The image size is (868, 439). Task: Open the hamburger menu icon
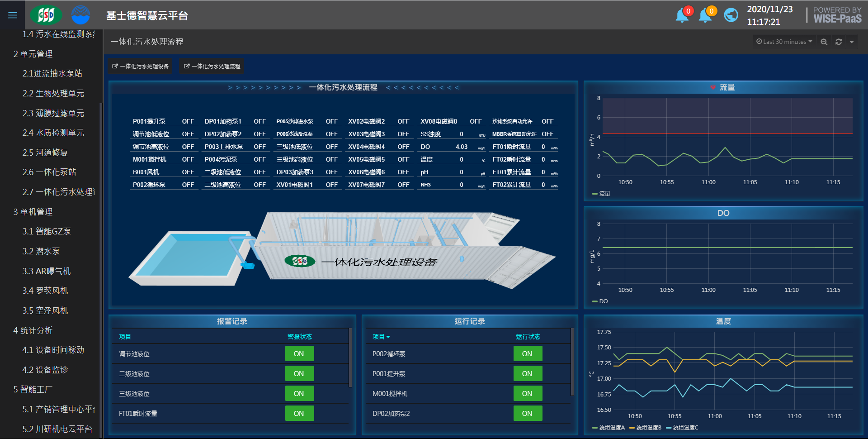[x=13, y=15]
